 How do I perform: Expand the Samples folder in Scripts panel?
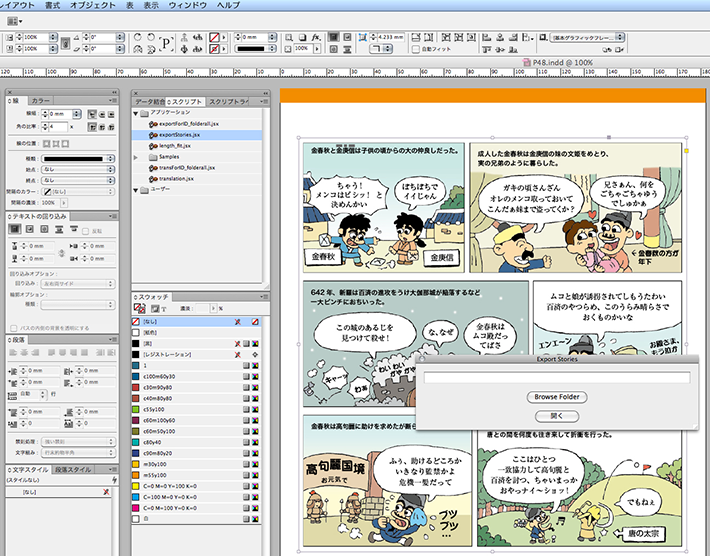pyautogui.click(x=136, y=157)
